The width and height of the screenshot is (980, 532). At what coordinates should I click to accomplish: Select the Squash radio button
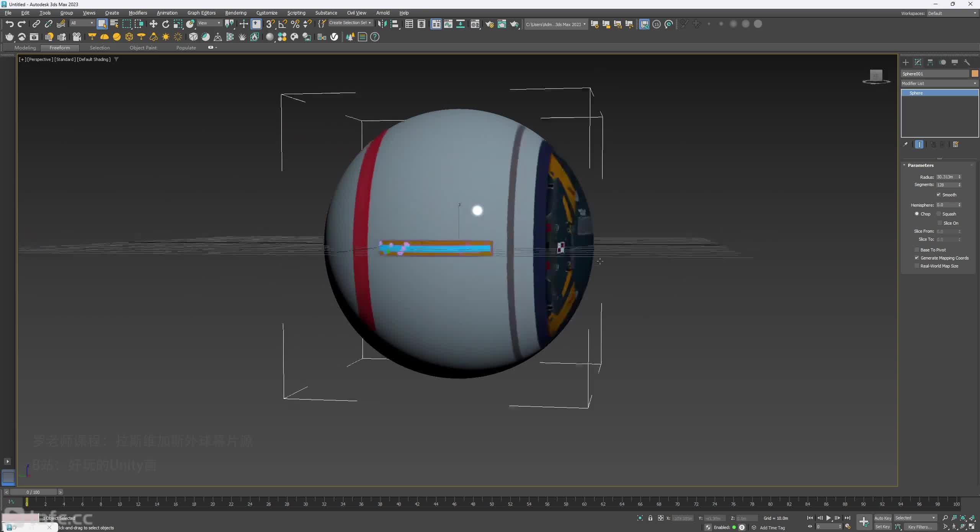(x=939, y=214)
